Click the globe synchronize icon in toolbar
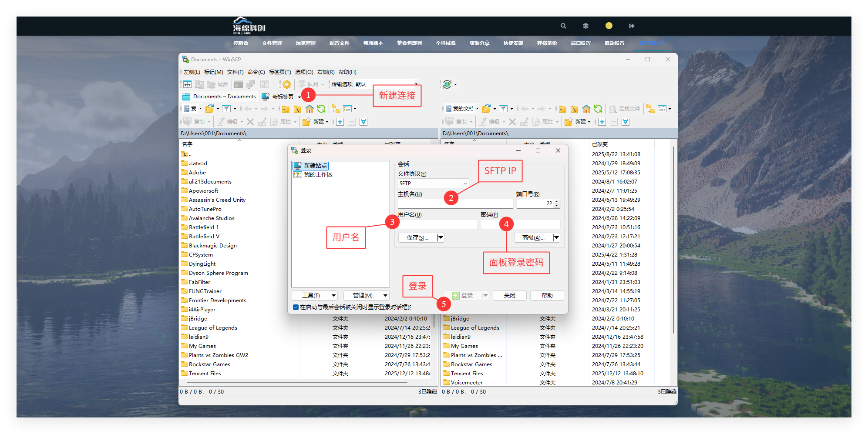 [447, 84]
